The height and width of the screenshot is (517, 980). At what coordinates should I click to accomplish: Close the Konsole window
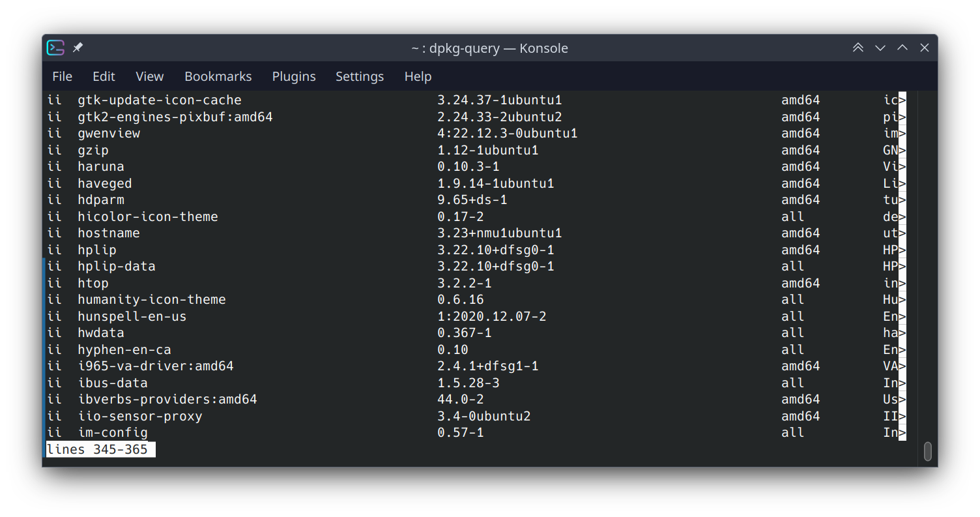pyautogui.click(x=924, y=48)
